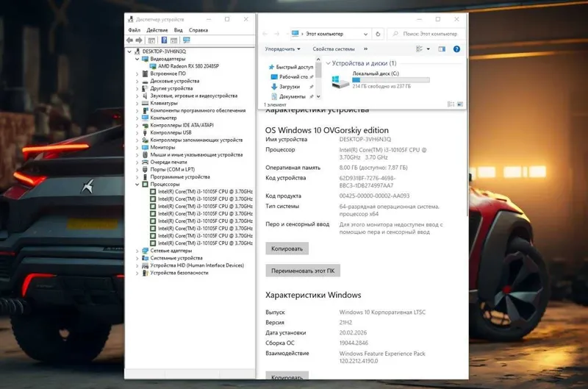This screenshot has width=588, height=389.
Task: Click the Видеоадаптеры display adapter icon
Action: click(x=145, y=59)
